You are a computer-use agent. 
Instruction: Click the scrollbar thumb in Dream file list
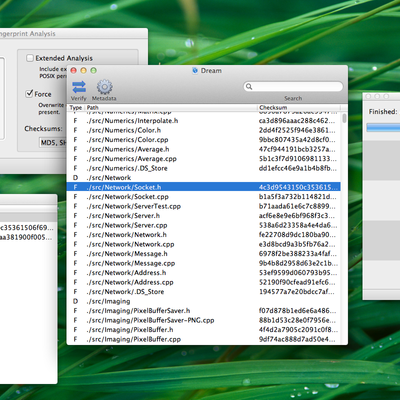point(344,118)
